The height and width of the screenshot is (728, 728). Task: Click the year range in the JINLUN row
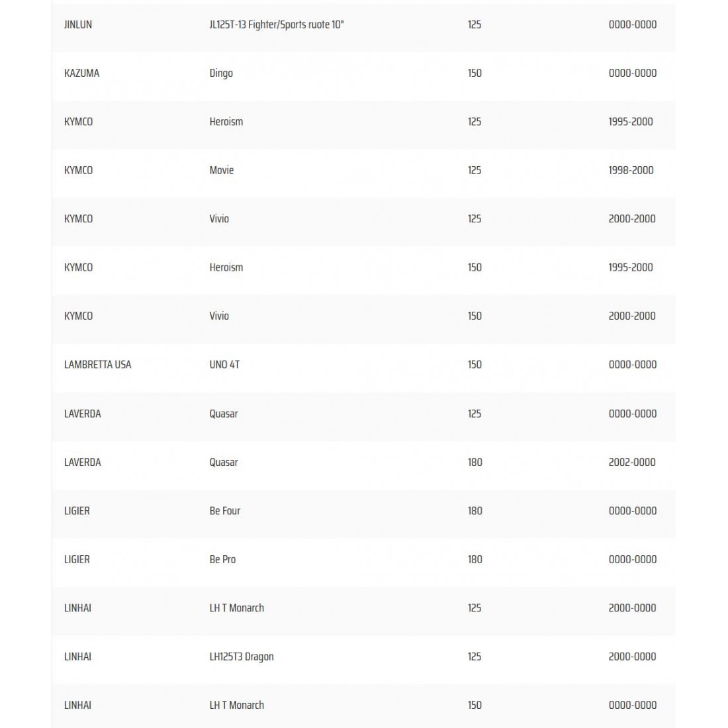(633, 24)
